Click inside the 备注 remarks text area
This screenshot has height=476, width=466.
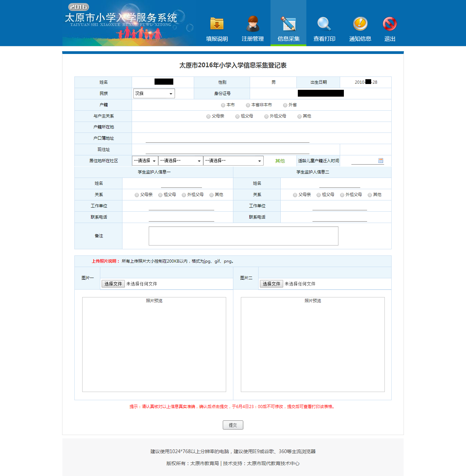[243, 236]
